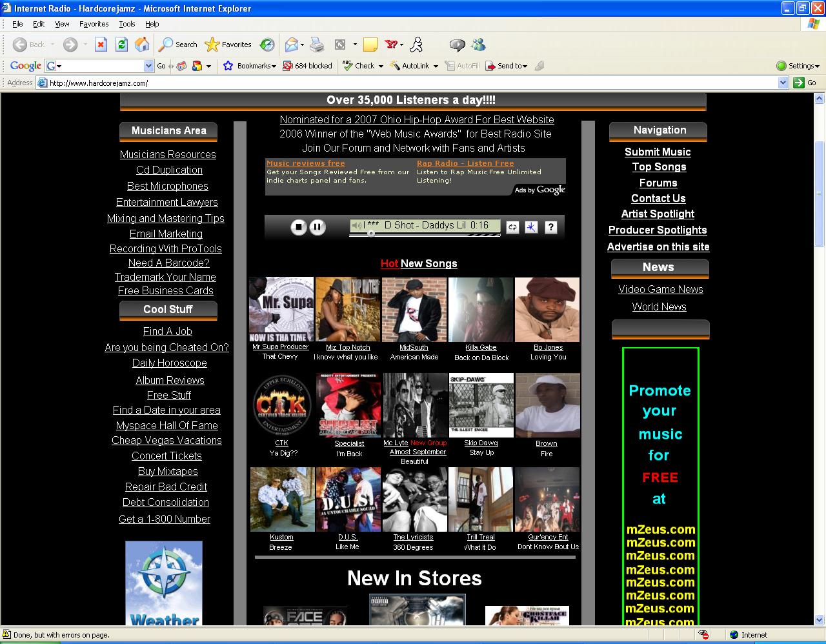Expand the address bar dropdown
The image size is (826, 644).
pyautogui.click(x=783, y=83)
